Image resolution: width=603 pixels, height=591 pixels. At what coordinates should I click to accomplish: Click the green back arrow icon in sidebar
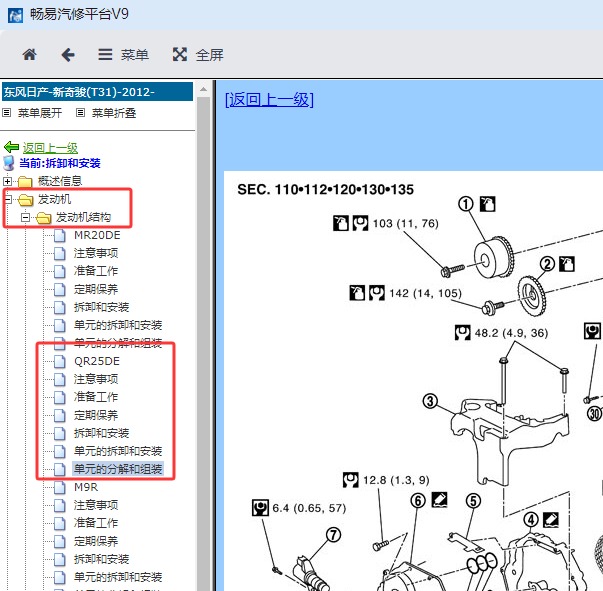pyautogui.click(x=11, y=147)
